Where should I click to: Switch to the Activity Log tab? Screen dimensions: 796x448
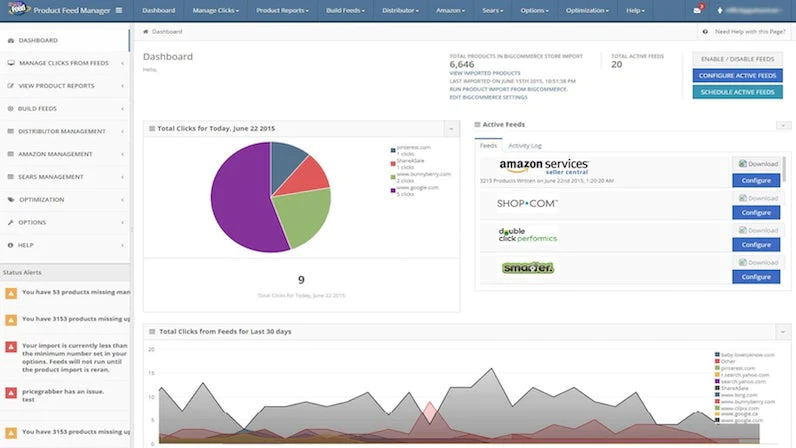tap(525, 146)
